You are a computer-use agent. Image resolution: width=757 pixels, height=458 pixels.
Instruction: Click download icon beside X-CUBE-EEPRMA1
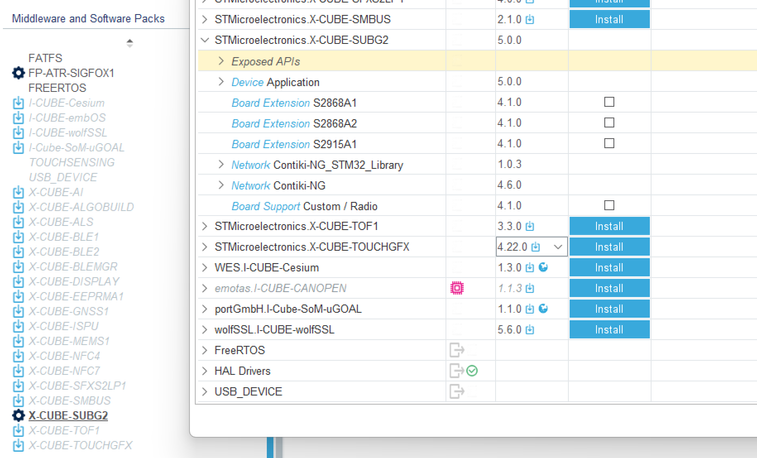pyautogui.click(x=18, y=296)
